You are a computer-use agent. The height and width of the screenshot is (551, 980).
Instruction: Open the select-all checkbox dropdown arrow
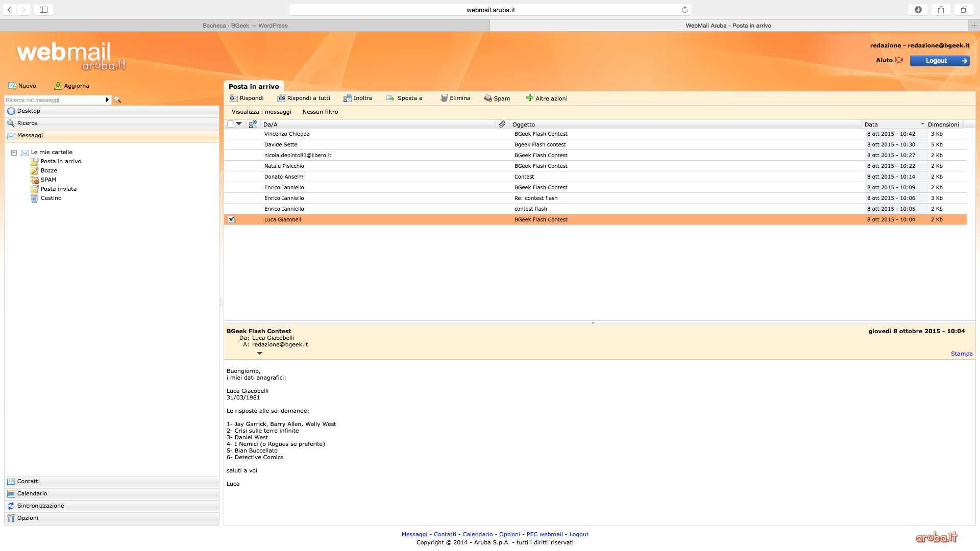pos(239,124)
